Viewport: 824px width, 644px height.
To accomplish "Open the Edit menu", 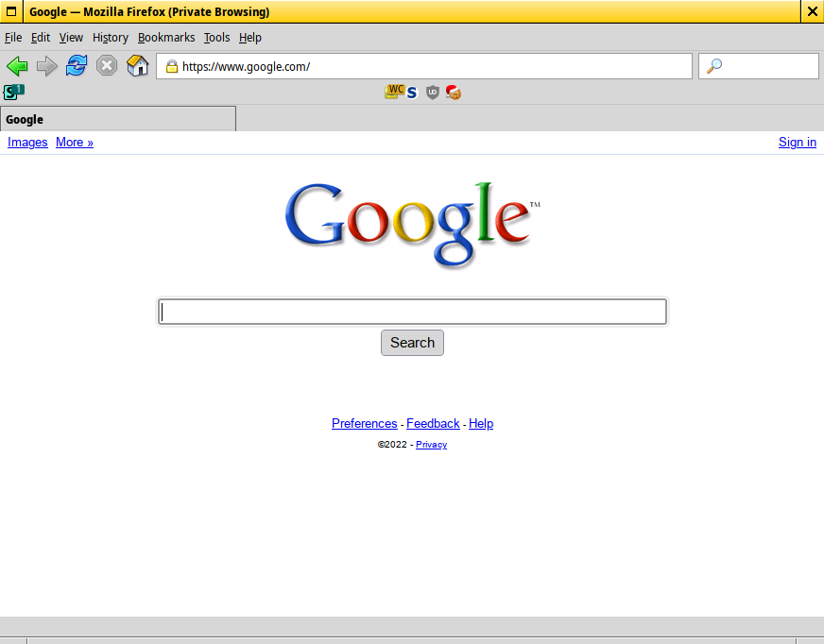I will pos(41,37).
